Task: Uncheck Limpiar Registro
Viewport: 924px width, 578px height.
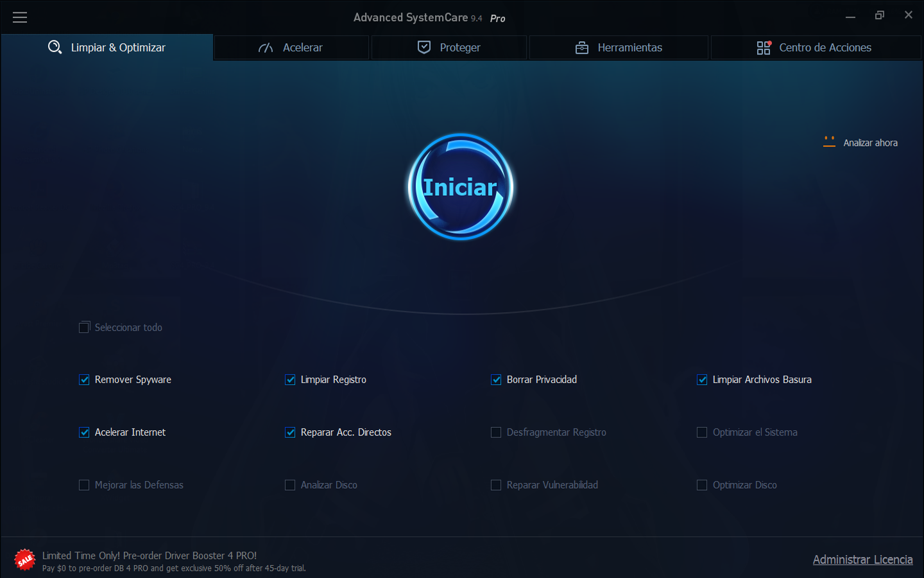Action: 290,380
